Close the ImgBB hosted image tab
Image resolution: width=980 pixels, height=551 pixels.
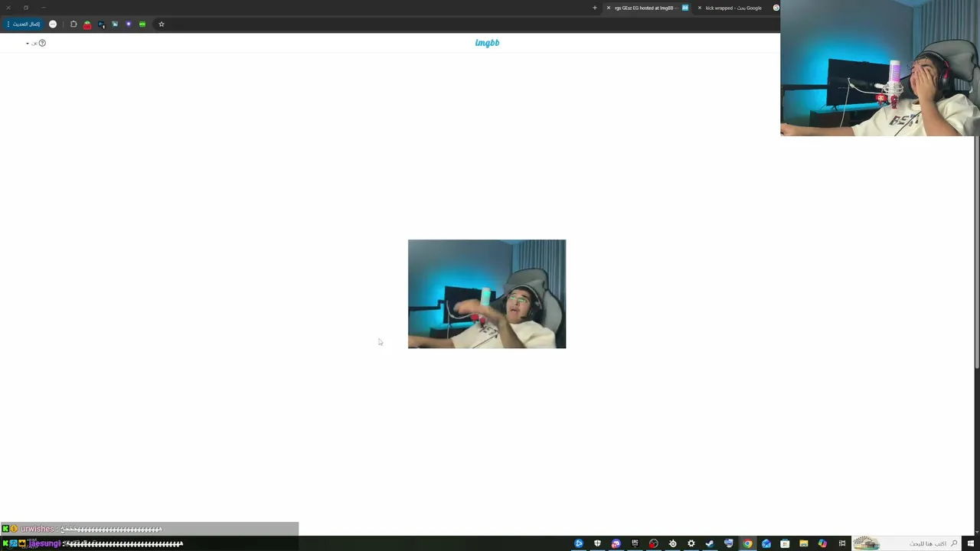(x=609, y=8)
